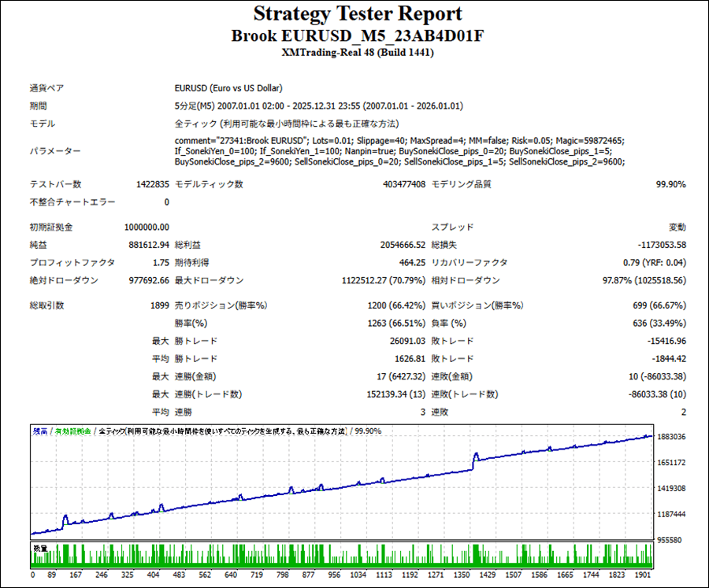The height and width of the screenshot is (588, 709).
Task: Click the model ticks value 403477408
Action: [x=404, y=184]
